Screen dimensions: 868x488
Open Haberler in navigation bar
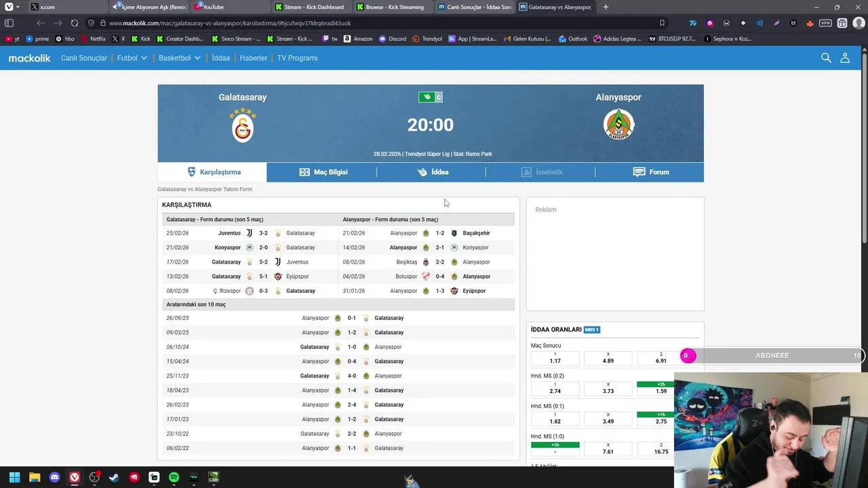(254, 58)
